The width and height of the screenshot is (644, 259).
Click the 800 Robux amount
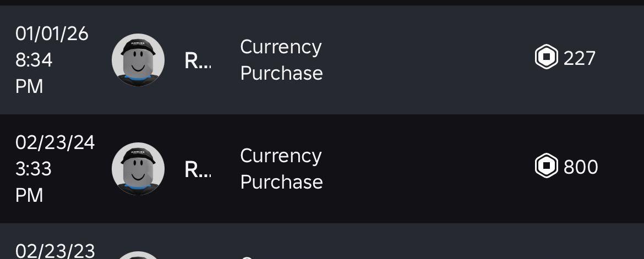581,167
